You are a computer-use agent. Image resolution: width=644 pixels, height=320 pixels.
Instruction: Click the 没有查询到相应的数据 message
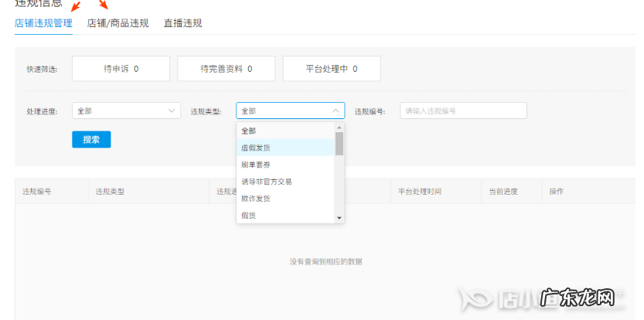click(326, 262)
